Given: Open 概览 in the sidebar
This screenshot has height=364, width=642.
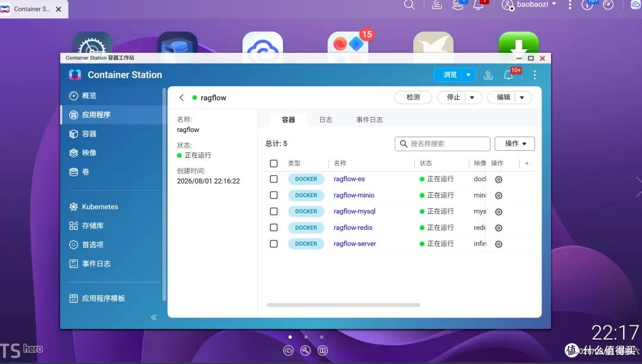Looking at the screenshot, I should click(111, 96).
